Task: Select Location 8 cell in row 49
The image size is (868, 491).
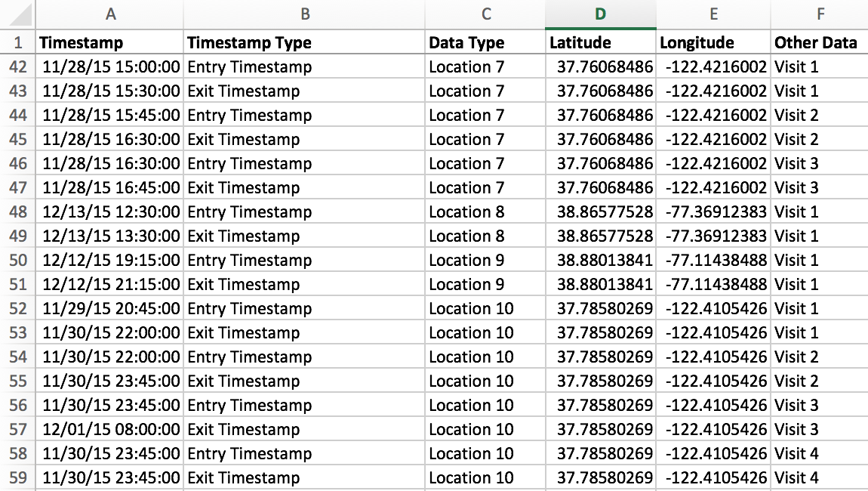Action: click(485, 236)
